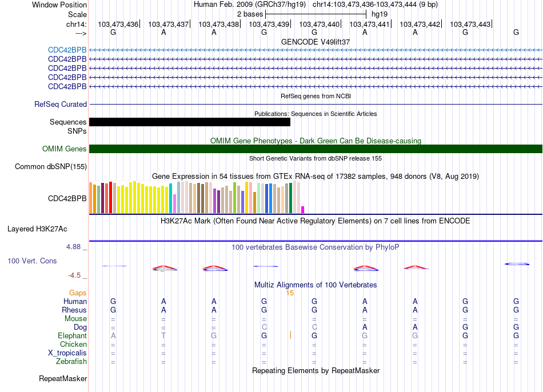543x392 pixels.
Task: Click Publications: Sequences in Scientific Articles title
Action: 316,114
